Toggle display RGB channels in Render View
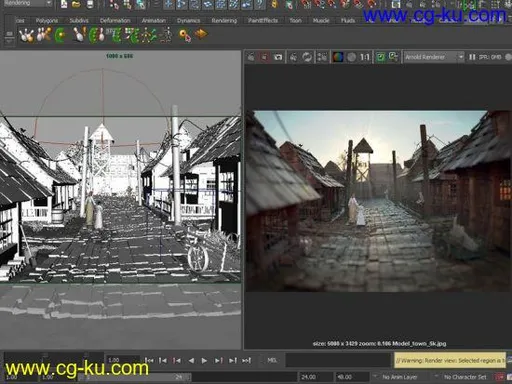Viewport: 512px width, 384px height. pyautogui.click(x=338, y=57)
